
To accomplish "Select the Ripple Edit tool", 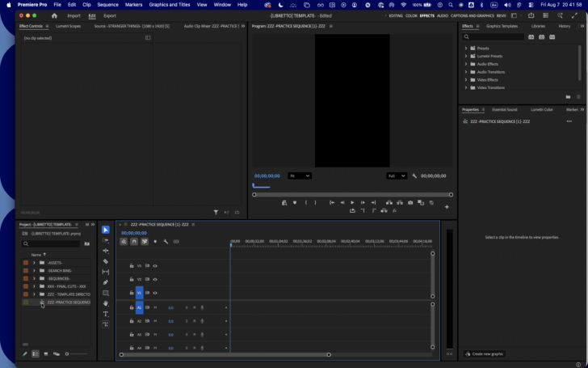I will pos(106,251).
